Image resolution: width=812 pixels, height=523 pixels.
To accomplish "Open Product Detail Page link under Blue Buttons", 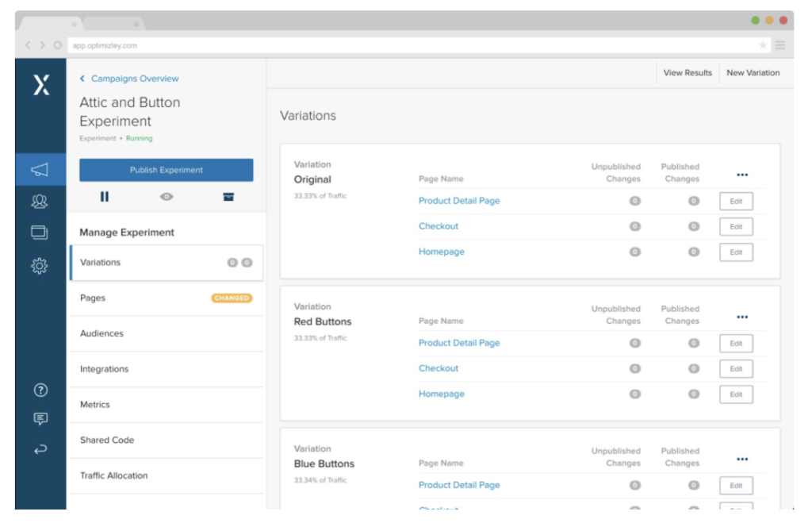I will pos(459,485).
